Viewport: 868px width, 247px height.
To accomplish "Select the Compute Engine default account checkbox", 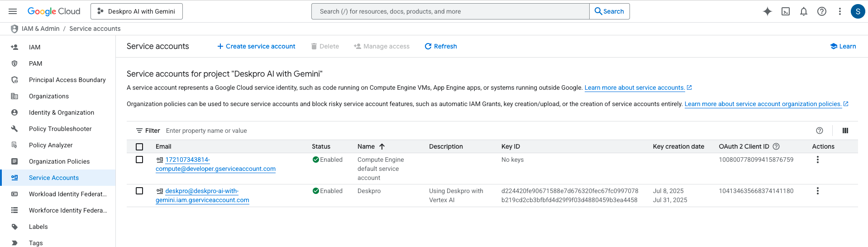I will point(139,160).
